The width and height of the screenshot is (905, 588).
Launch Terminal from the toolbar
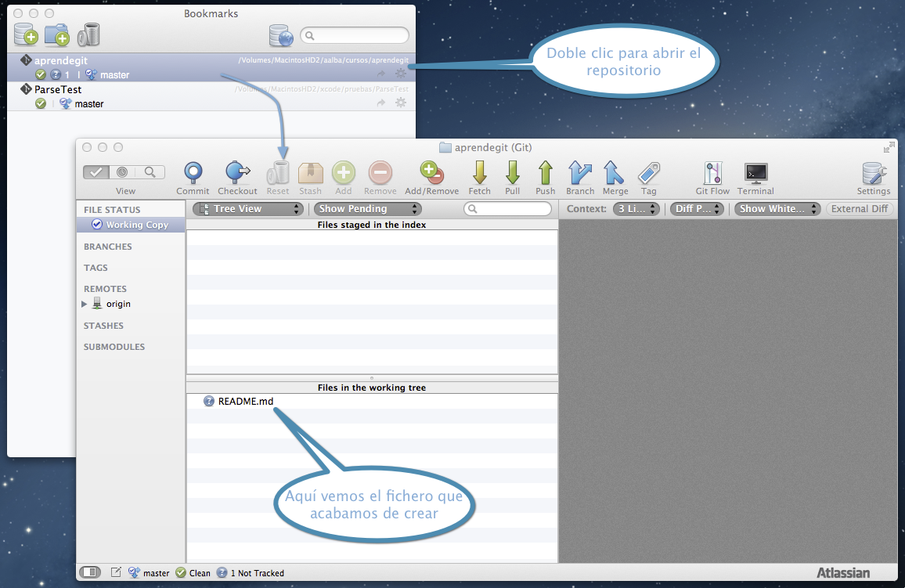(x=755, y=173)
